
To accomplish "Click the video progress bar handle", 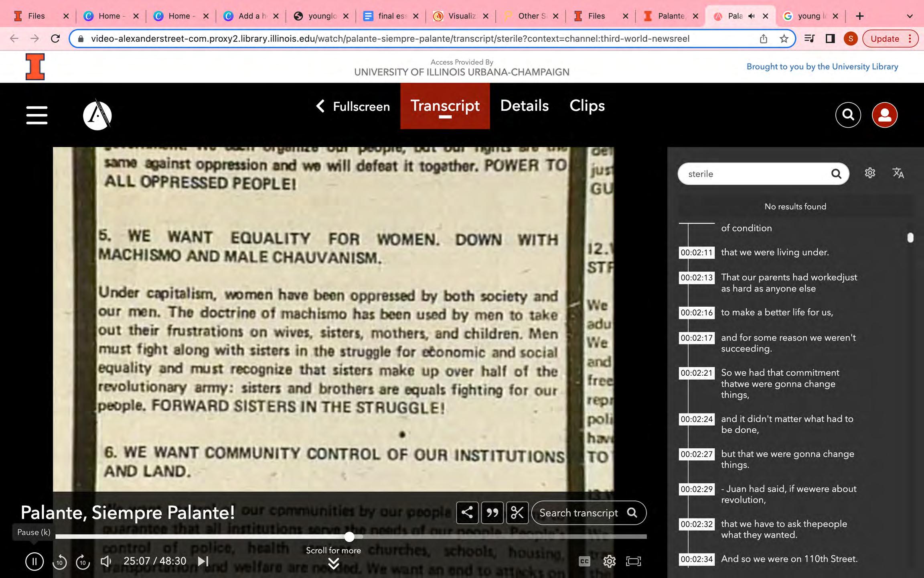I will pyautogui.click(x=349, y=537).
